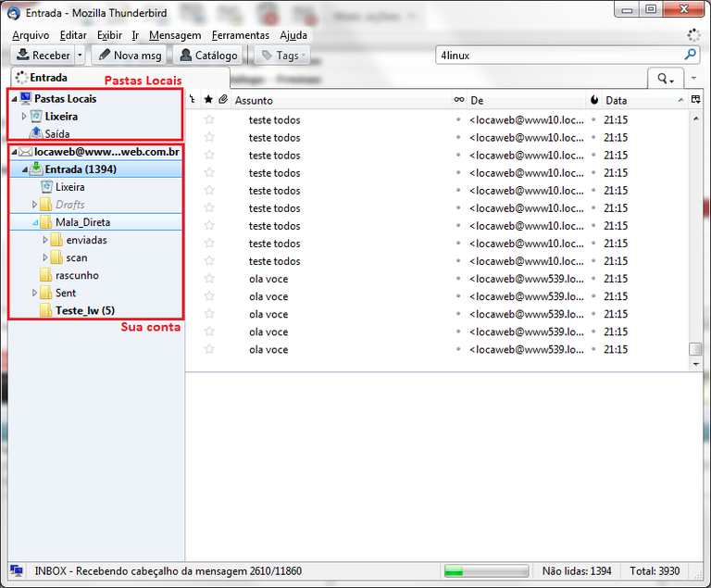711x588 pixels.
Task: Click the message list scroll down arrow
Action: click(x=696, y=364)
